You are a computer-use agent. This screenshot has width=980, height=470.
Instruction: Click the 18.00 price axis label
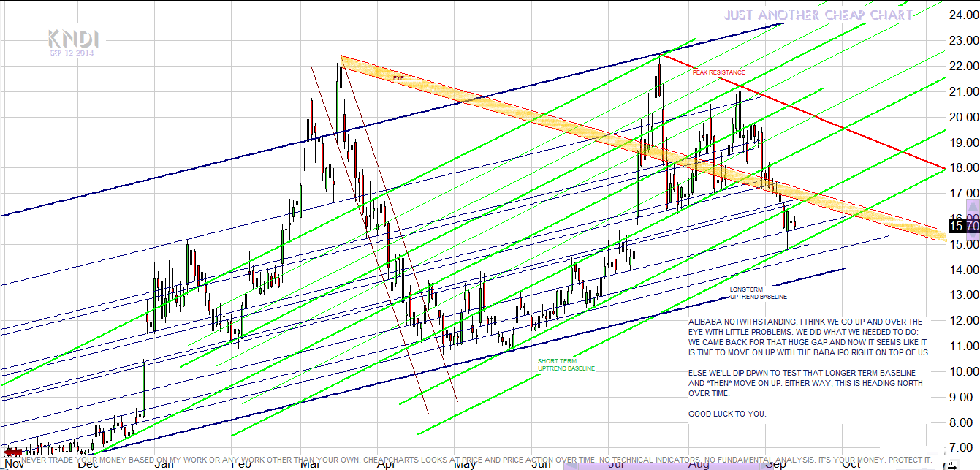(x=962, y=167)
